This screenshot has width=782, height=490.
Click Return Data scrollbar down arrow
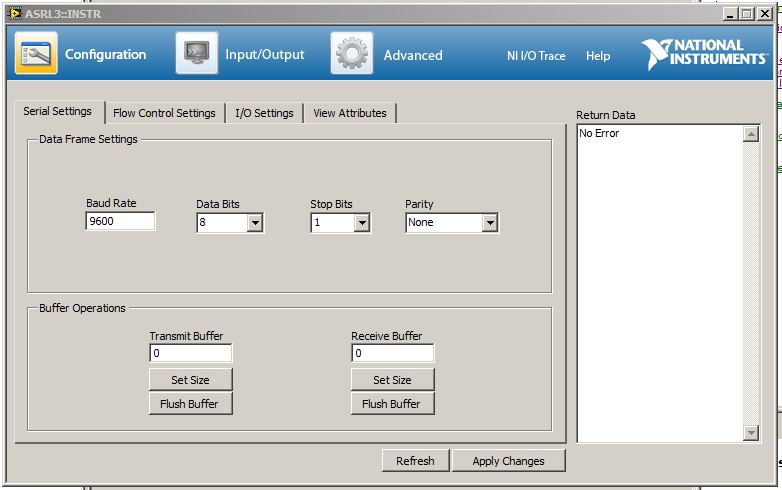tap(751, 433)
